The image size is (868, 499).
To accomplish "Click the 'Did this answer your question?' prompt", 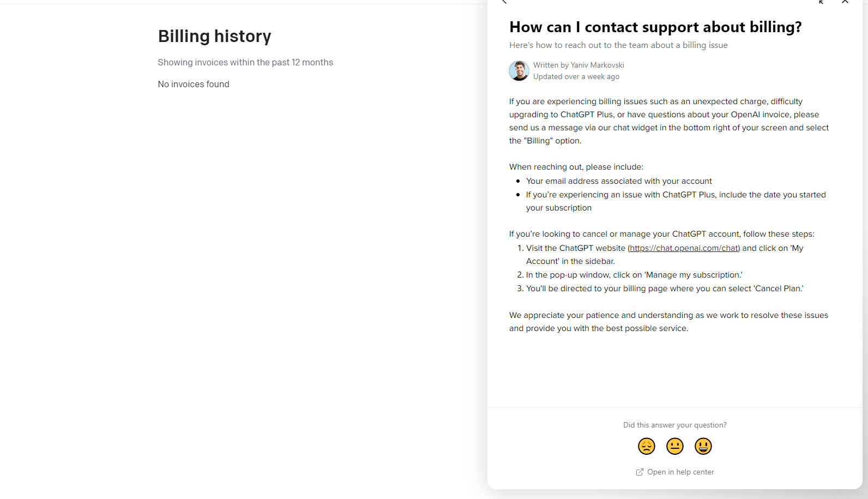I will pyautogui.click(x=674, y=425).
